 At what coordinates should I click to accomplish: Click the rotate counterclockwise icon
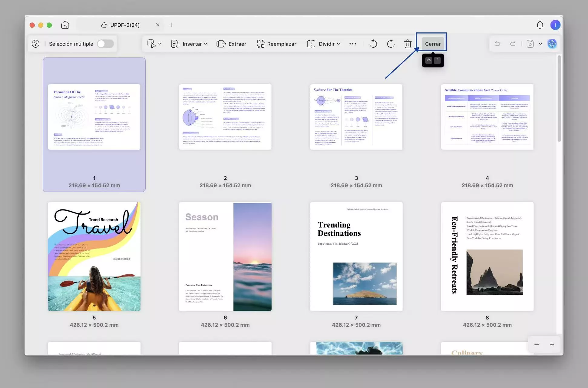pos(373,44)
